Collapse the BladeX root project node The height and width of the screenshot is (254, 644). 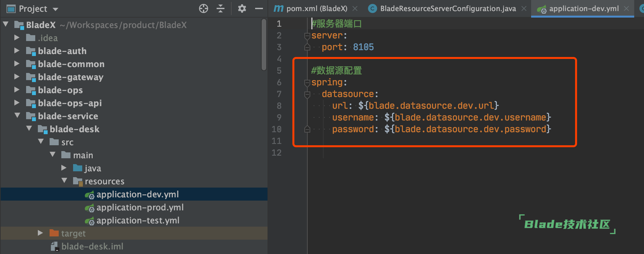click(x=6, y=24)
